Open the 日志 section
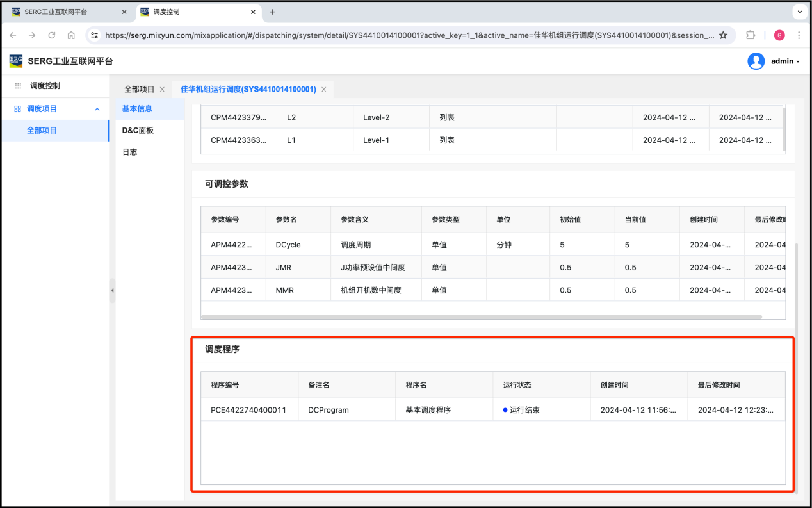Viewport: 812px width, 508px height. click(130, 152)
